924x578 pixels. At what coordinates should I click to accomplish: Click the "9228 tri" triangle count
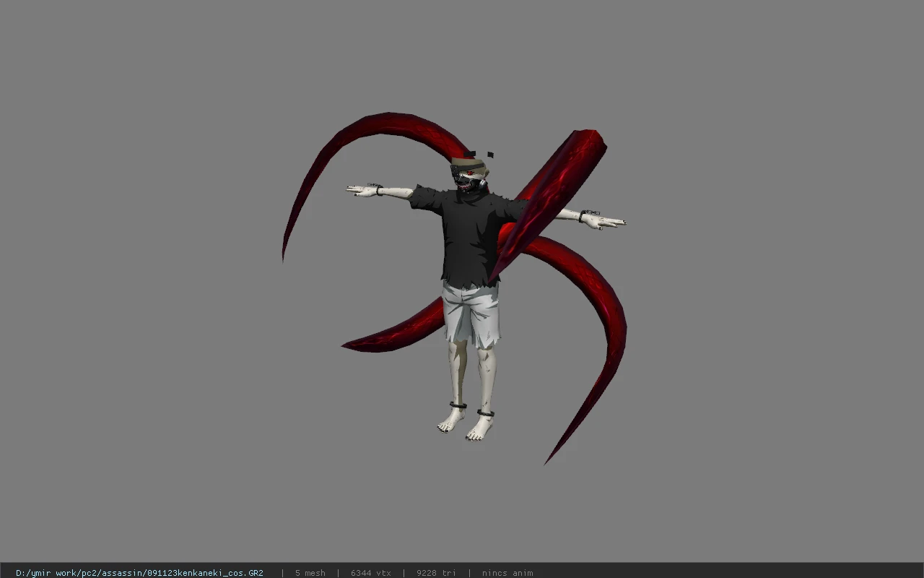click(x=436, y=573)
